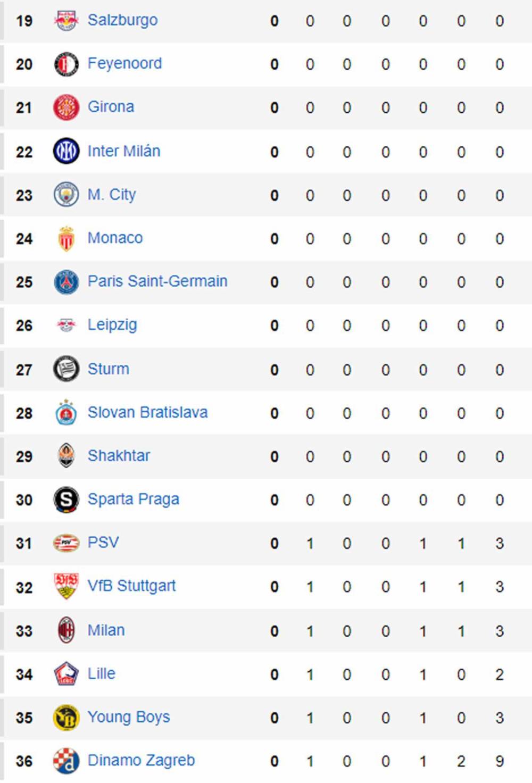
Task: Select the row for position 23
Action: [266, 194]
